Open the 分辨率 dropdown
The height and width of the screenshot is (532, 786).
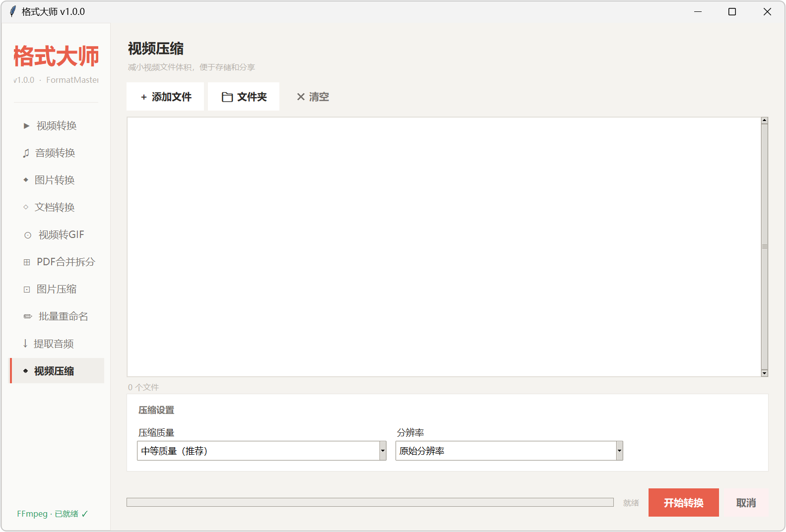[x=509, y=451]
